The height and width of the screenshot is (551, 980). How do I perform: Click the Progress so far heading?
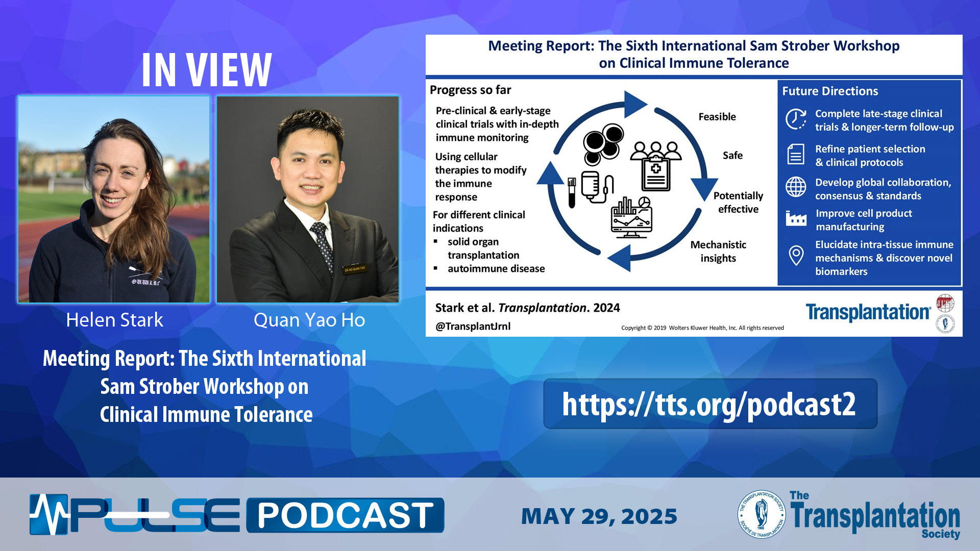pyautogui.click(x=470, y=90)
